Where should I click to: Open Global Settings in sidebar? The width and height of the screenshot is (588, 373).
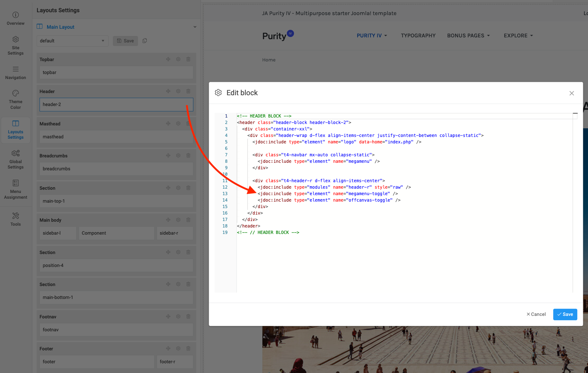15,160
